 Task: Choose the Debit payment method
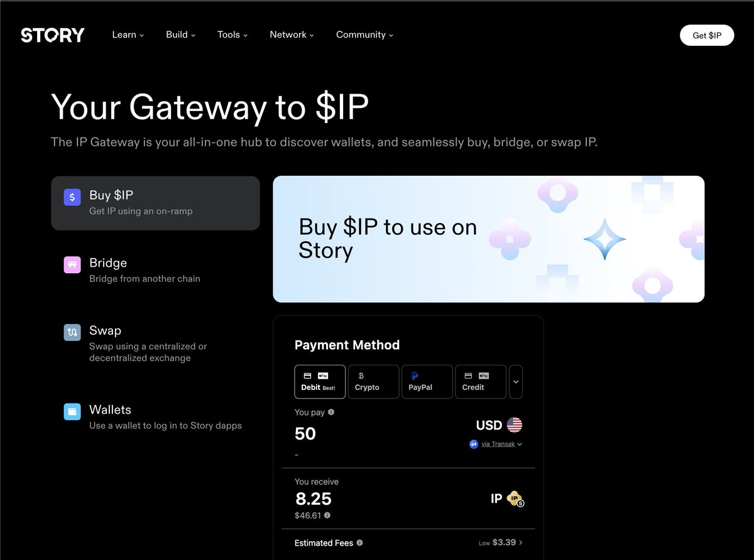pyautogui.click(x=320, y=382)
